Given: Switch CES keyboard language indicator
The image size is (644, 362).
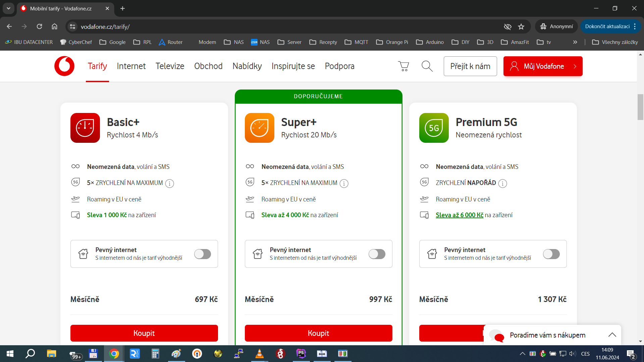Looking at the screenshot, I should [x=585, y=354].
